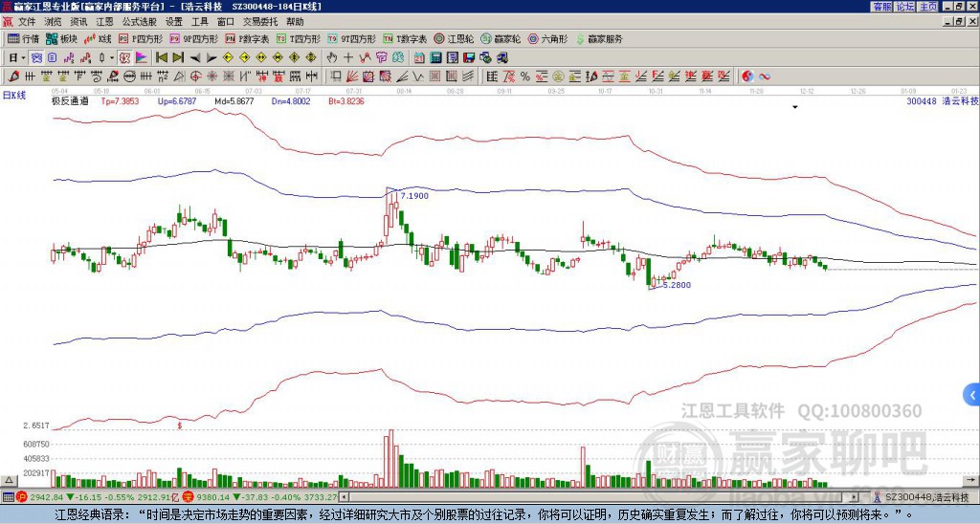Screen dimensions: 980x524
Task: Click the Gann fan lines icon
Action: point(352,76)
